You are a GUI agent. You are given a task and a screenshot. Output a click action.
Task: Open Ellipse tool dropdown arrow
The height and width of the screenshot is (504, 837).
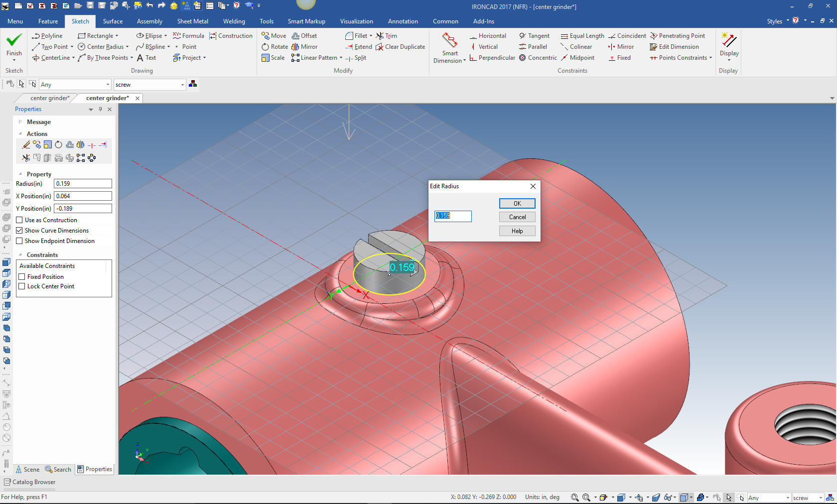(x=165, y=36)
